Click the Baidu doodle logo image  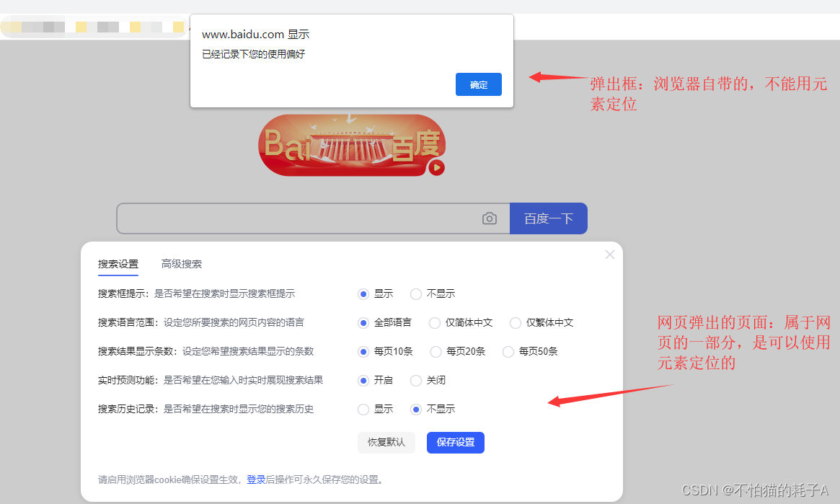[352, 145]
